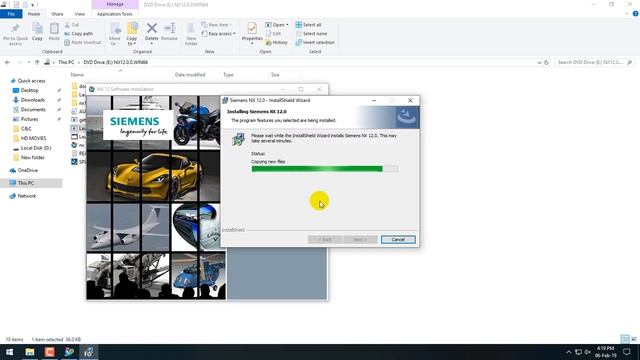Open New folder in sidebar
Screen dimensions: 640x360
[32, 158]
